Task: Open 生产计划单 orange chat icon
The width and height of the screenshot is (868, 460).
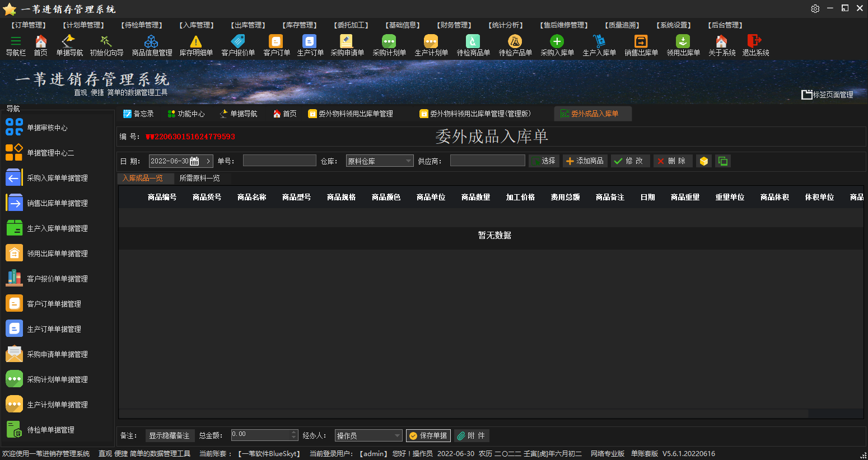Action: pyautogui.click(x=431, y=41)
